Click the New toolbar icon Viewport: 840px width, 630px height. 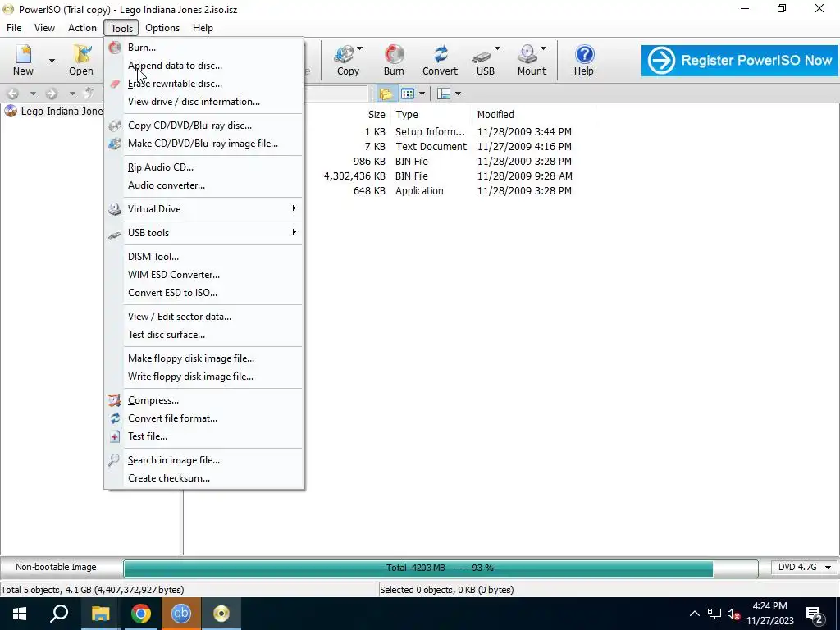point(23,59)
